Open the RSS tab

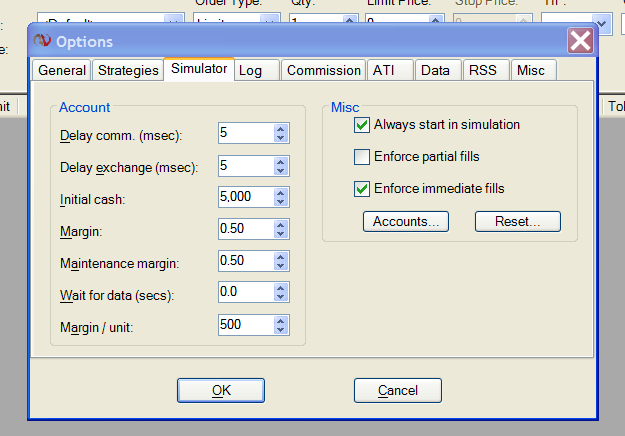(486, 71)
